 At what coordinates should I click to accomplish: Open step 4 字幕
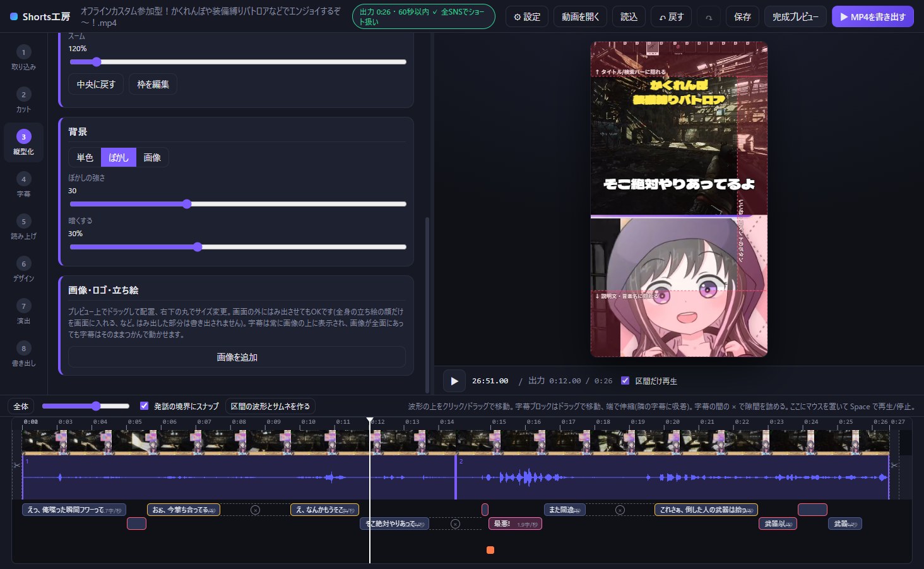pos(23,185)
